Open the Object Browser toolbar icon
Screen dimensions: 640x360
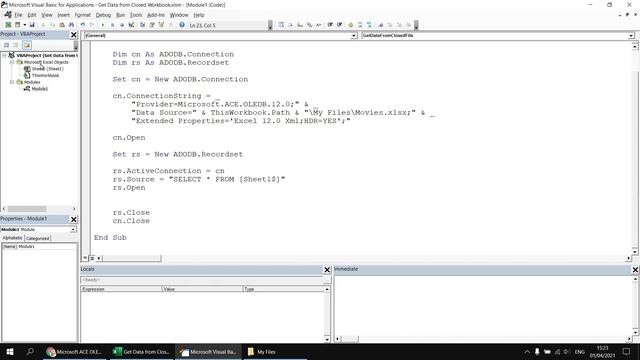161,25
